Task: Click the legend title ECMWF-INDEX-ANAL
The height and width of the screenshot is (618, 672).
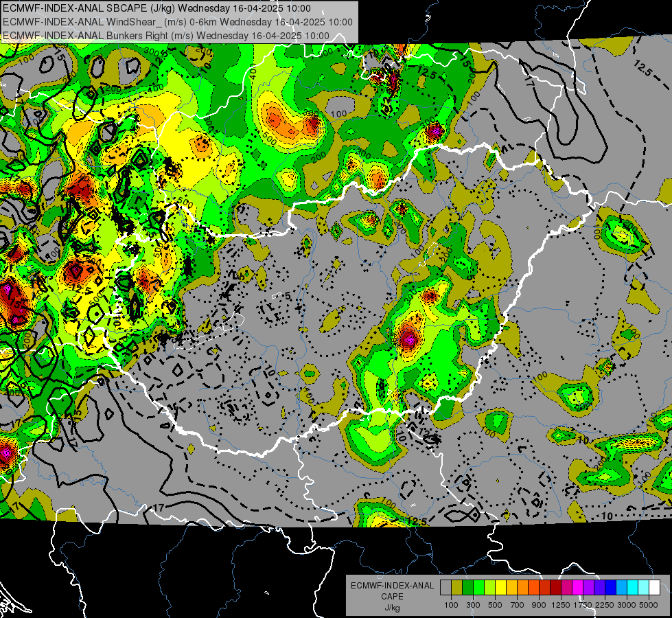Action: coord(392,586)
